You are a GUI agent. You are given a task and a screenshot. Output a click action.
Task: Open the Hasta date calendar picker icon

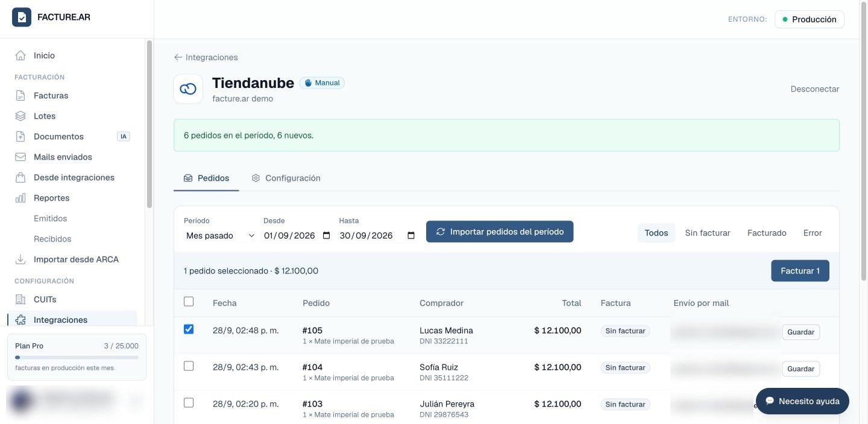[x=411, y=235]
